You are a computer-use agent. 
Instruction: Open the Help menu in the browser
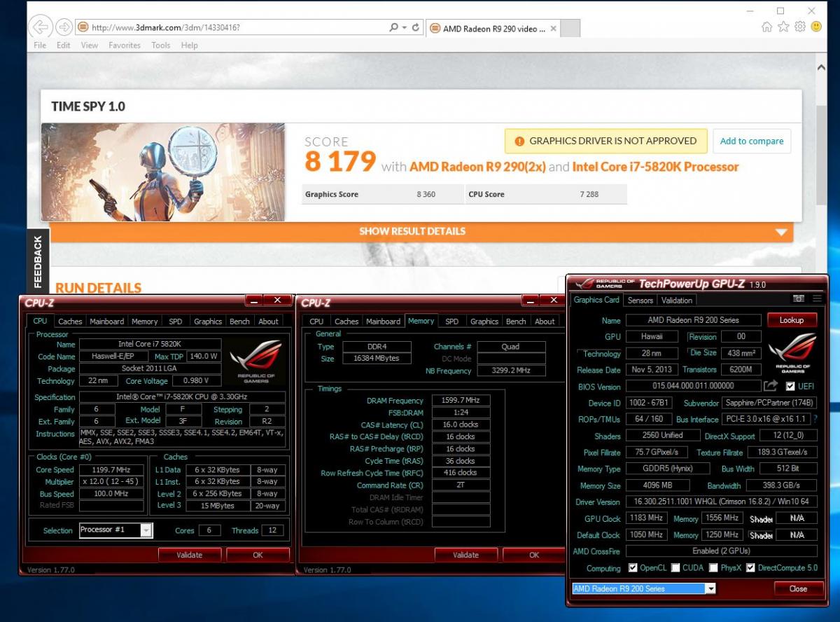point(190,45)
